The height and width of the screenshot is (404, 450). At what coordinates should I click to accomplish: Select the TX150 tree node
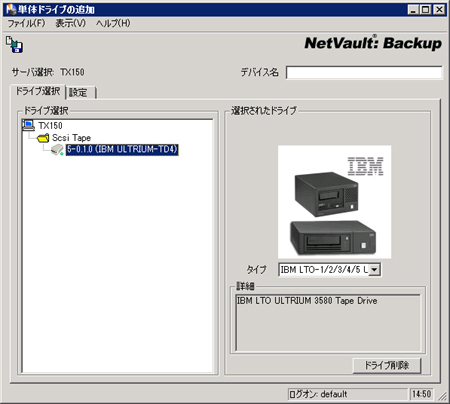(50, 126)
